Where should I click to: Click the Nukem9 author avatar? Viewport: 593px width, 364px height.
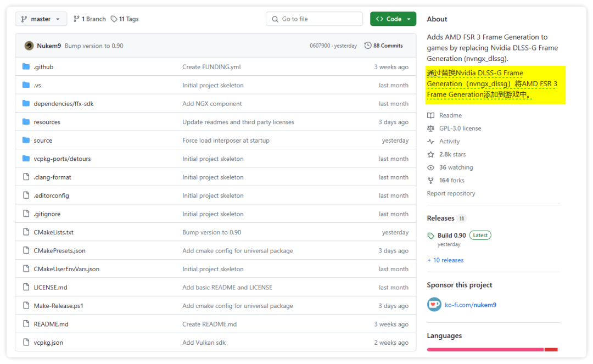[29, 46]
